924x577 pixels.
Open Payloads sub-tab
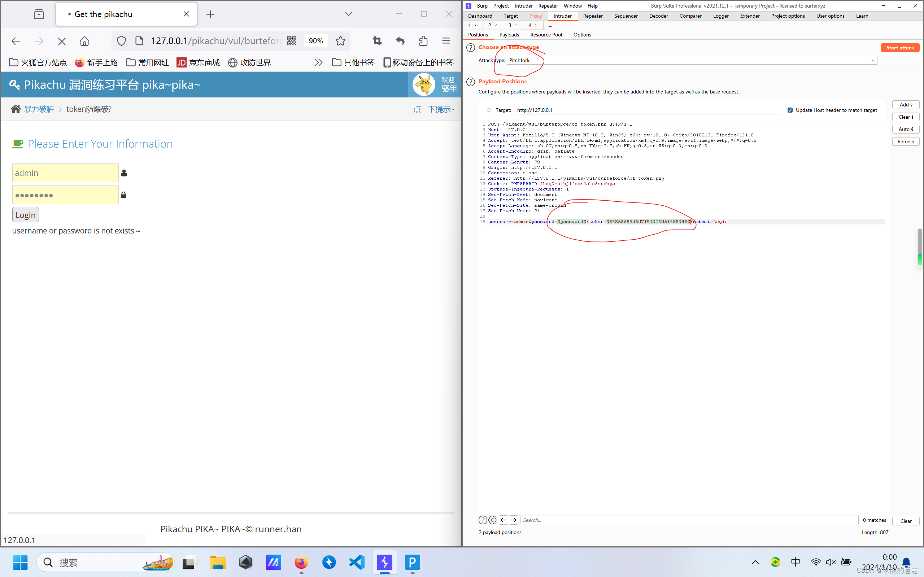coord(509,35)
